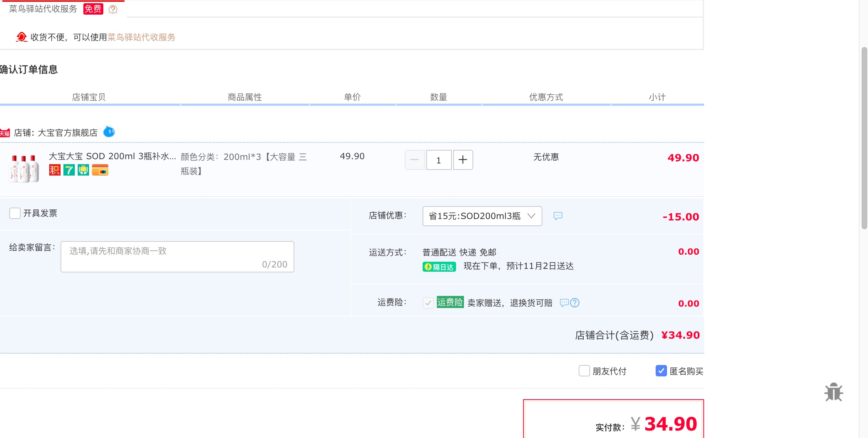Click the green 7-day return badge icon

tap(69, 170)
